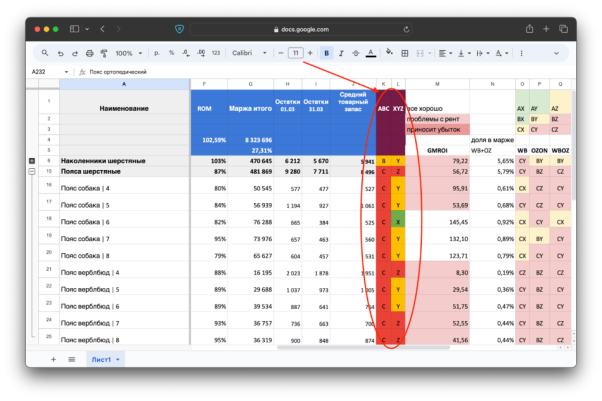Select column A header
The width and height of the screenshot is (602, 401).
(124, 84)
